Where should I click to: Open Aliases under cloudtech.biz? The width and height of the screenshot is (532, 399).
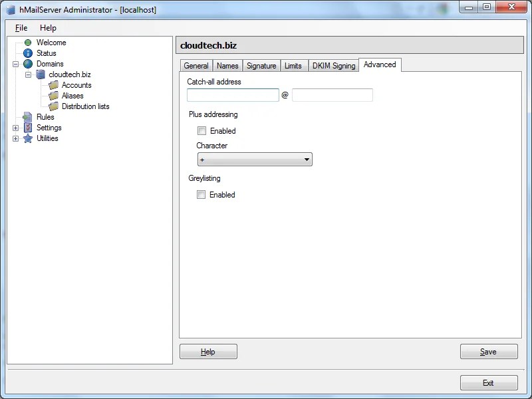coord(72,96)
